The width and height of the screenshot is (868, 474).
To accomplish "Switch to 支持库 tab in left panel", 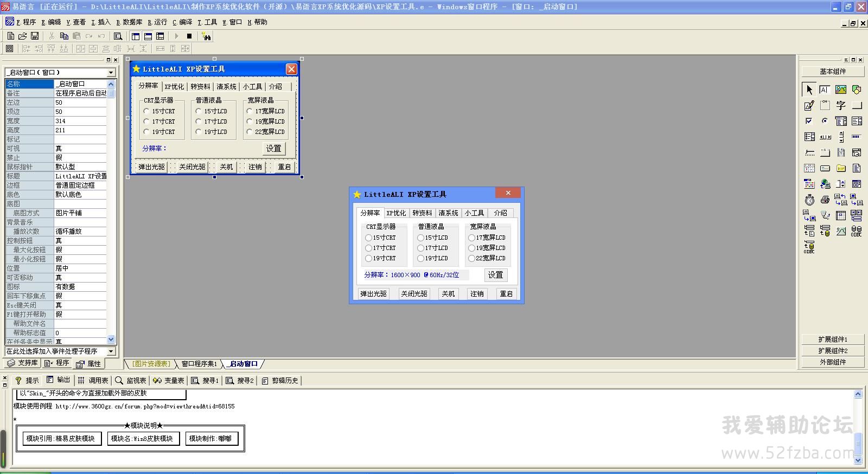I will click(x=22, y=363).
